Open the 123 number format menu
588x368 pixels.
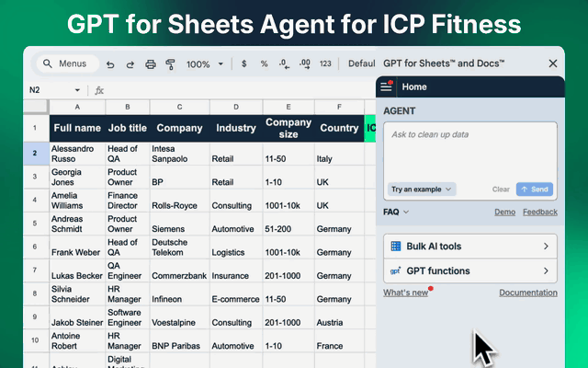(x=325, y=63)
